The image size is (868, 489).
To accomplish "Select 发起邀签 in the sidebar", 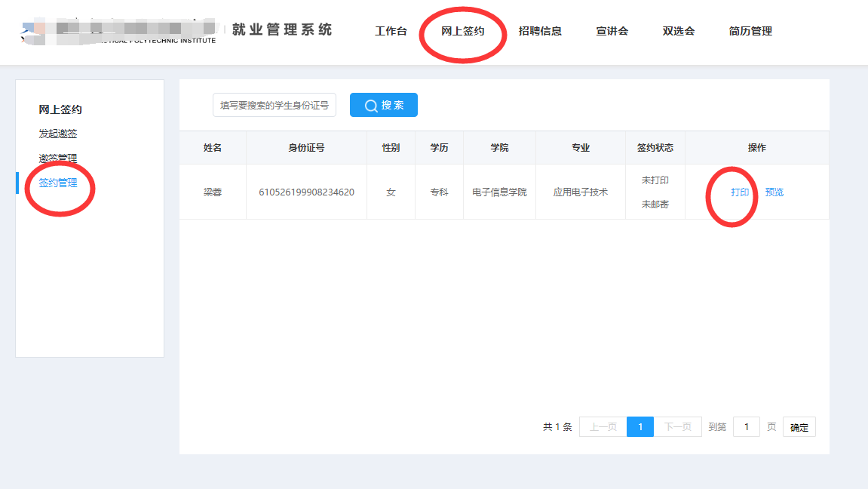I will click(58, 134).
